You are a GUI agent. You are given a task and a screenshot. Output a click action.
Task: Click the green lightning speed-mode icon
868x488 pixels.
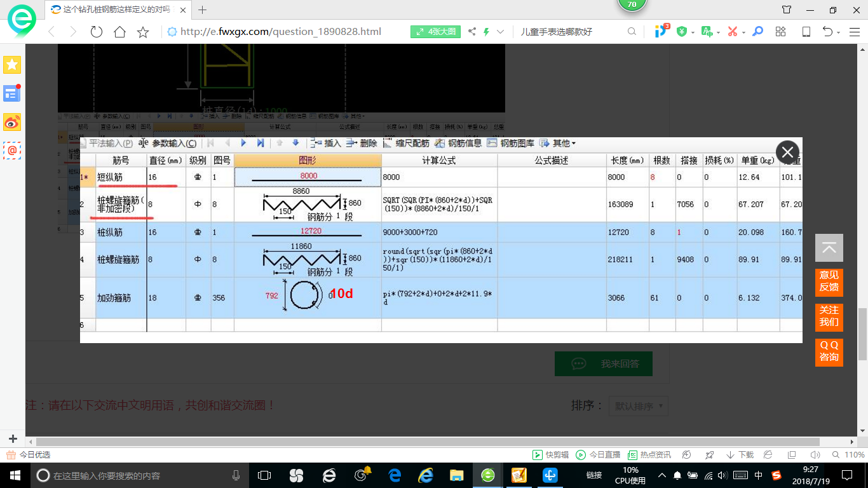point(487,31)
